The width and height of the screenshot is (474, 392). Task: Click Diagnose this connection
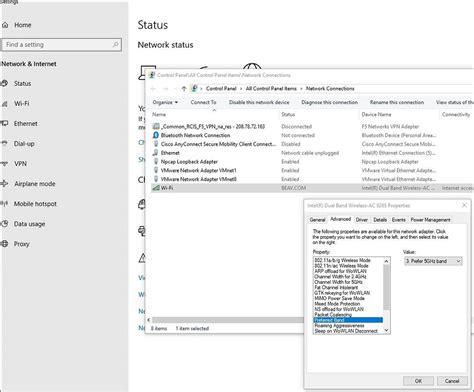(x=329, y=102)
